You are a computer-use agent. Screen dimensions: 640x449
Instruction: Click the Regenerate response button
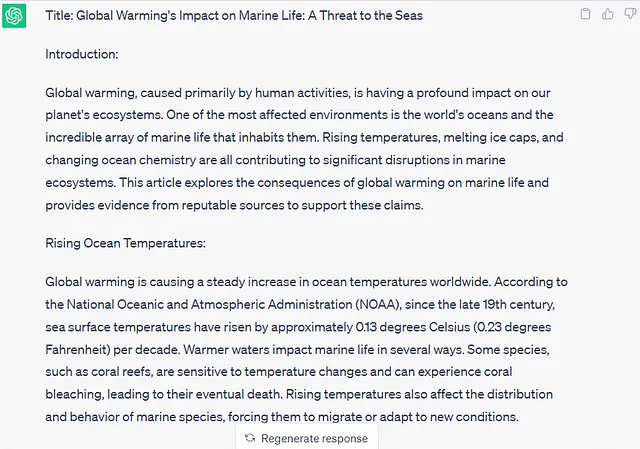tap(307, 438)
